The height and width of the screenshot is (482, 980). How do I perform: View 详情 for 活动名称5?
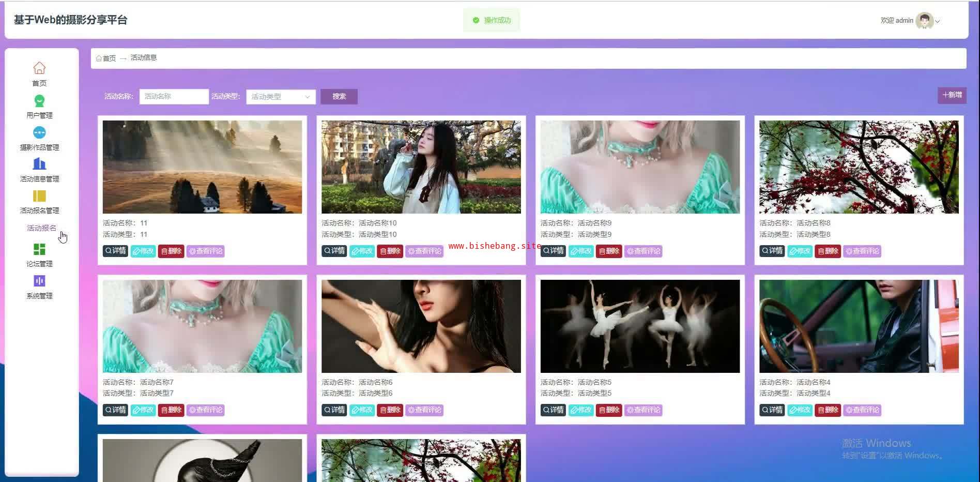[x=553, y=410]
